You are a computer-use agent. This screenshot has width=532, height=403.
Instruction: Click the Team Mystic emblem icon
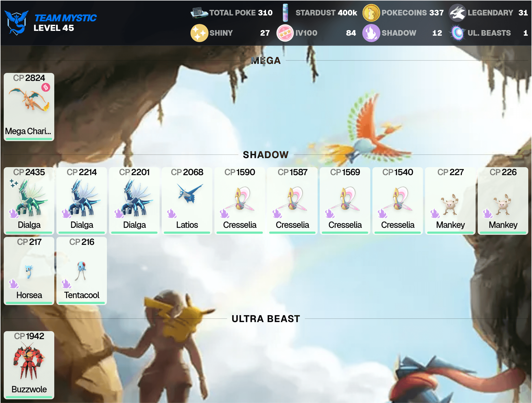click(16, 22)
